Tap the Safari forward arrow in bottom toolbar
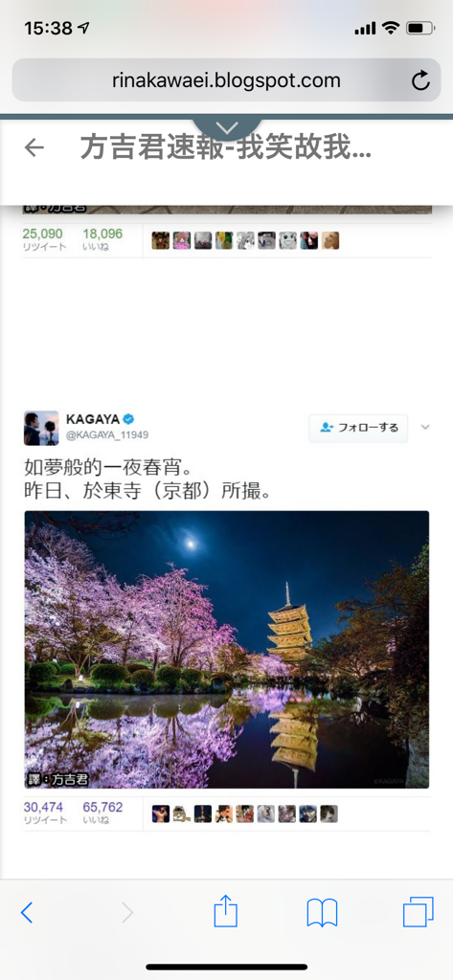The image size is (453, 980). [127, 913]
